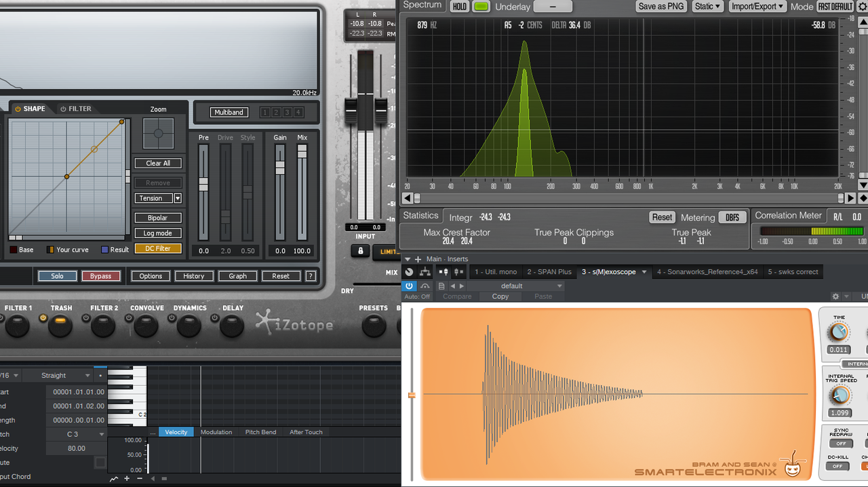Switch to the SHAPE tab
The width and height of the screenshot is (868, 487).
[x=31, y=109]
